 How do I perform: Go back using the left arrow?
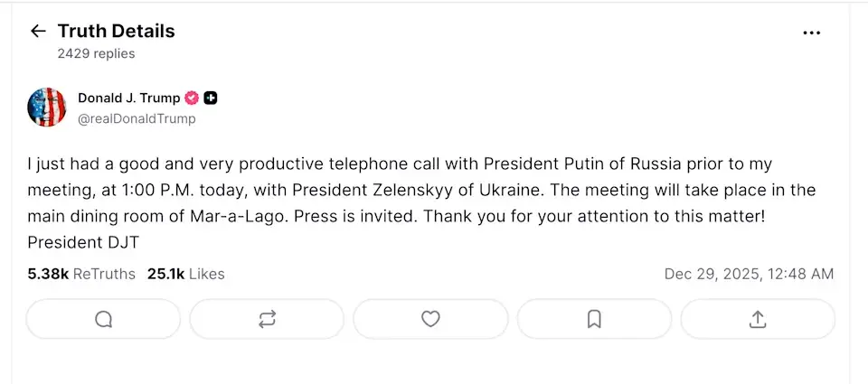point(37,32)
